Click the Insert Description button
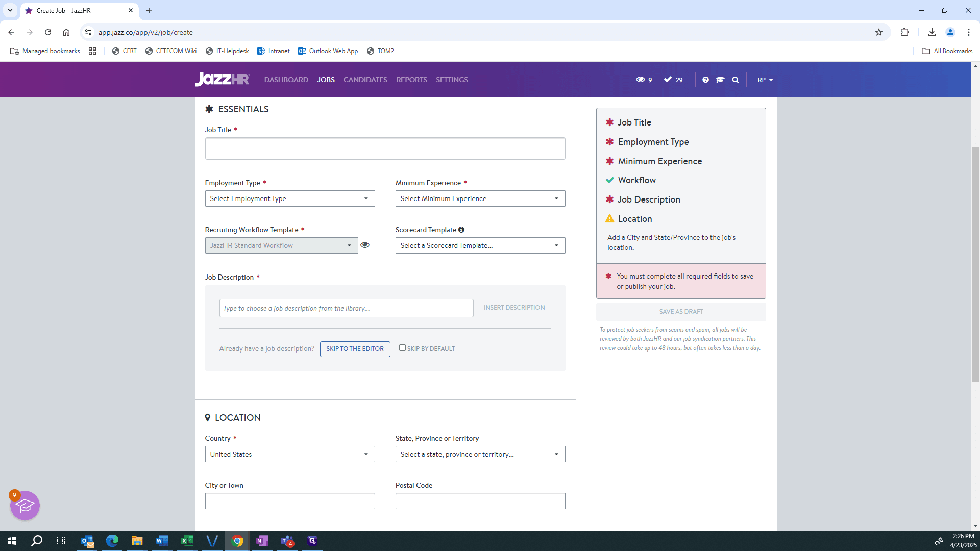The height and width of the screenshot is (551, 980). 514,308
